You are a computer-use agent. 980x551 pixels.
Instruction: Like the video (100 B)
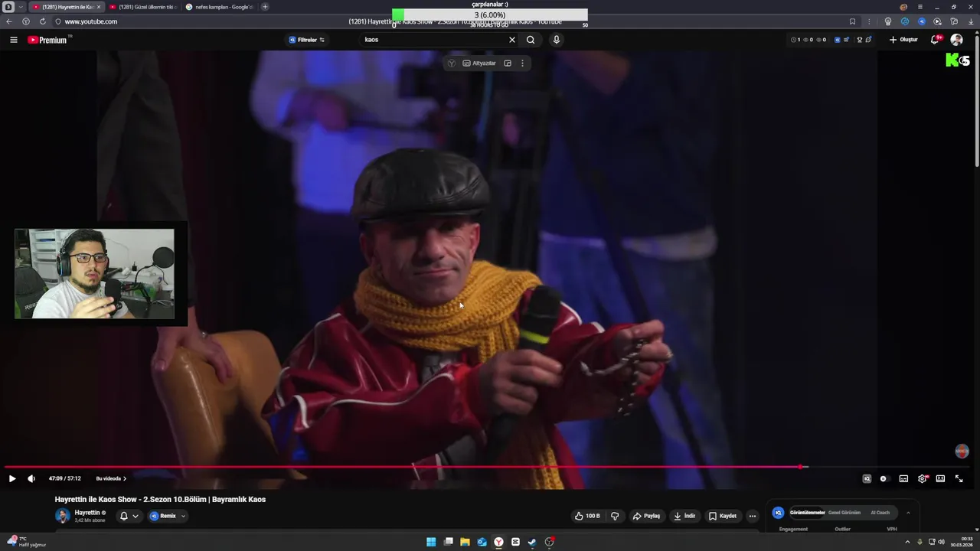[587, 516]
